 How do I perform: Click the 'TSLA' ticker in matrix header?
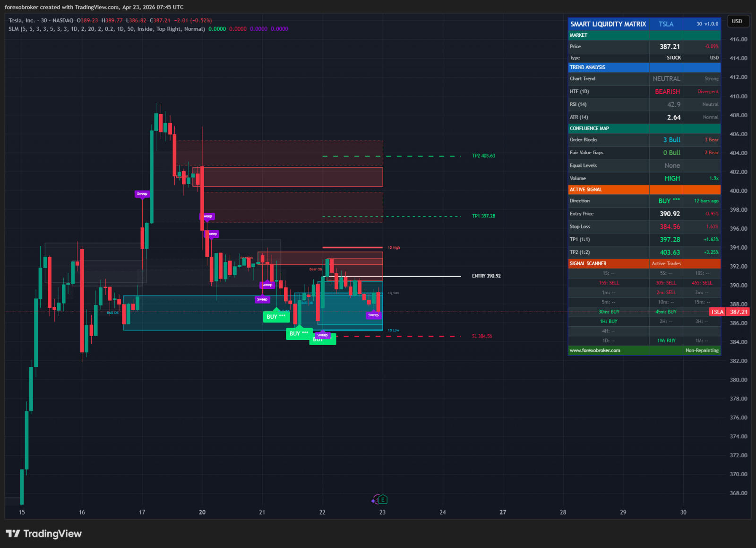(x=666, y=24)
